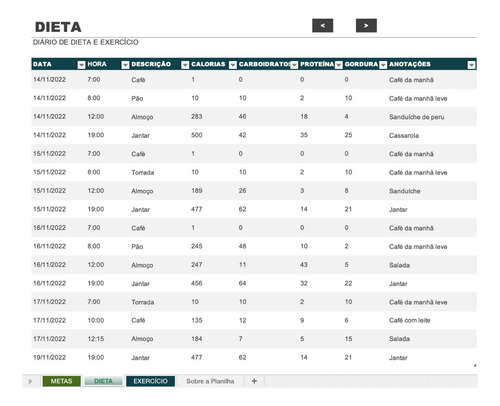The image size is (500, 406).
Task: Select carbohydrate cell with value 64
Action: [x=242, y=283]
